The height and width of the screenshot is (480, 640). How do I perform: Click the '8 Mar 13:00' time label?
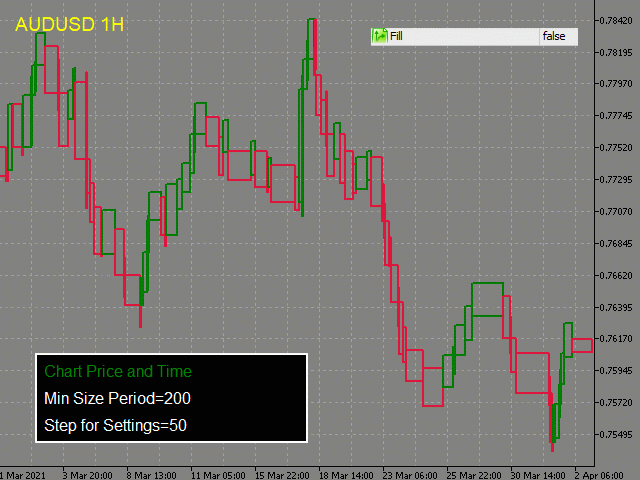(x=151, y=476)
